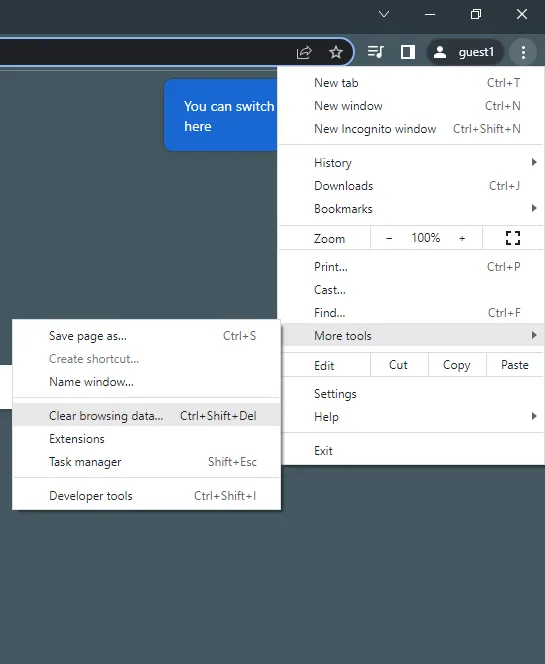This screenshot has width=545, height=664.
Task: Select Print... menu item
Action: point(411,267)
